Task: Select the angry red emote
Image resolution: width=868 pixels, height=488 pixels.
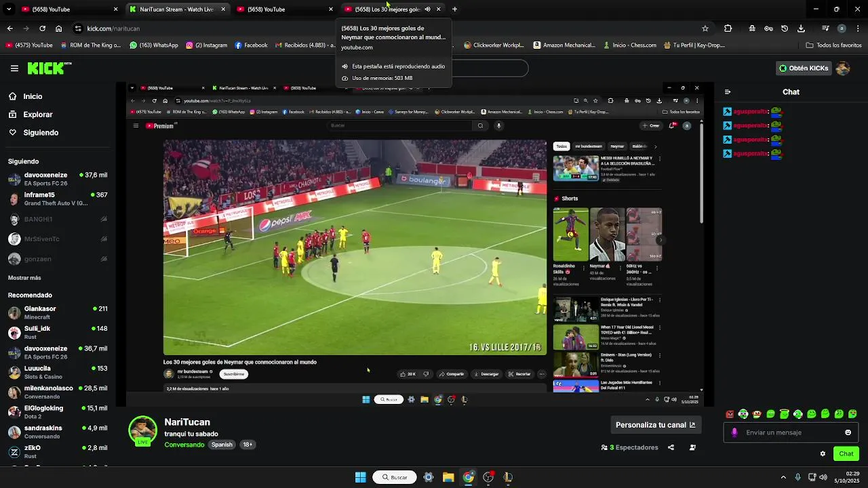Action: (x=730, y=414)
